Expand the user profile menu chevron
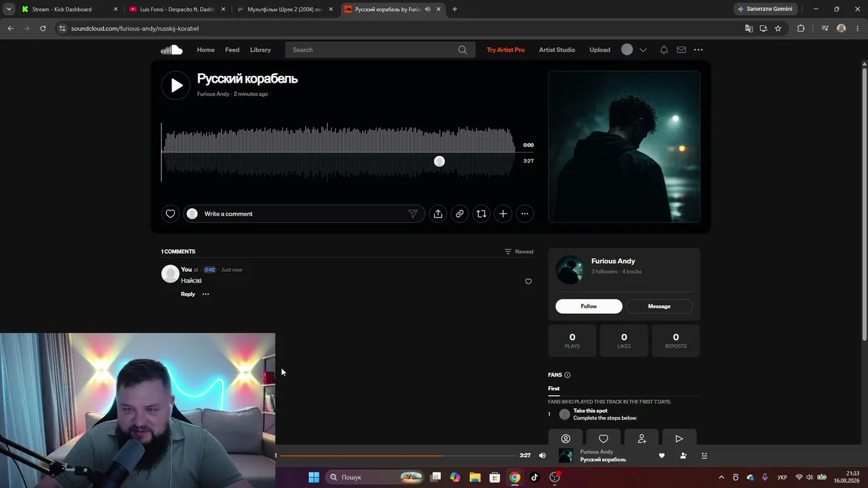Viewport: 868px width, 488px height. pos(643,49)
